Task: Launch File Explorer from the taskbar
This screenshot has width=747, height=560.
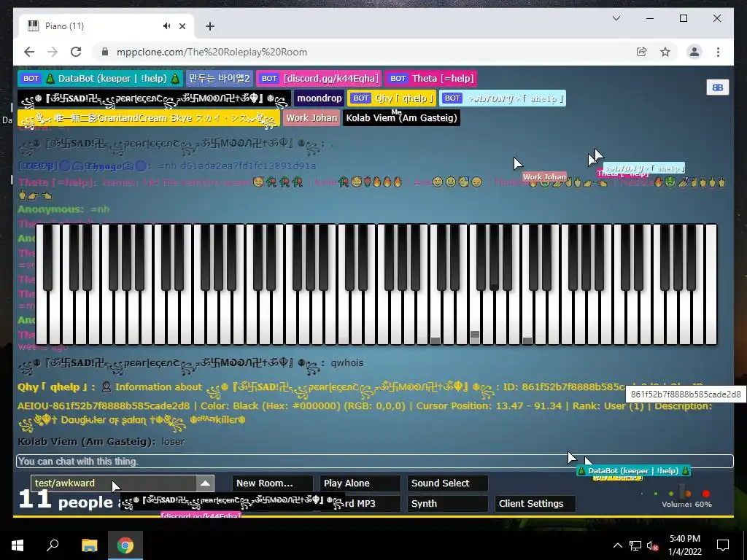Action: point(89,545)
